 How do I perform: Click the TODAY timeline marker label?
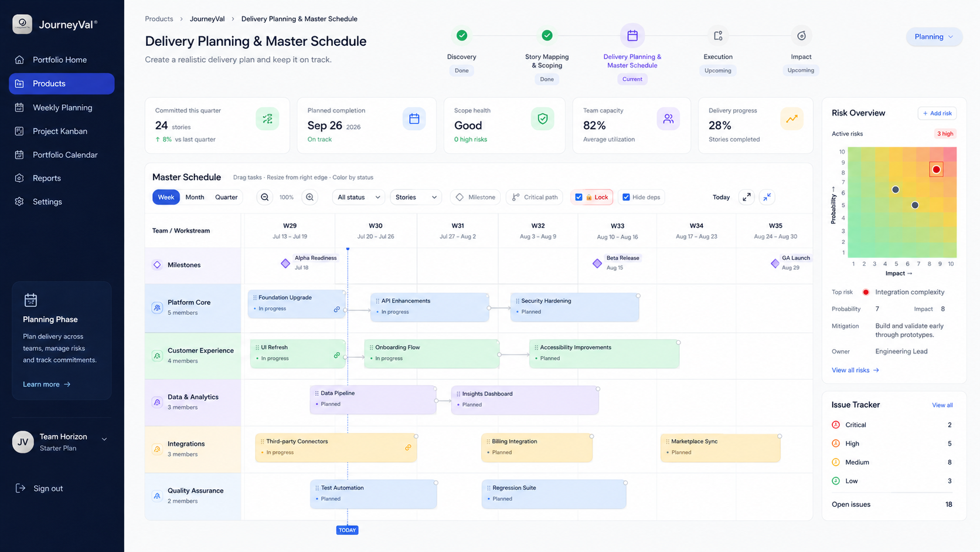(x=347, y=530)
